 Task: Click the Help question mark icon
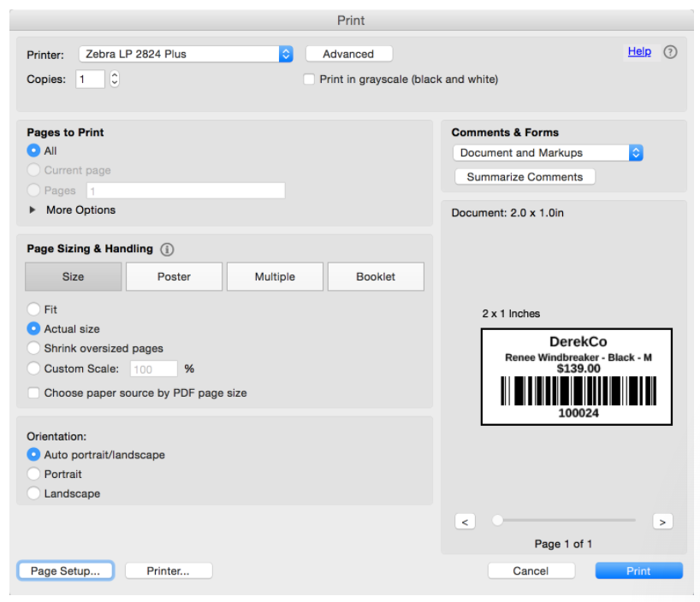(x=670, y=52)
